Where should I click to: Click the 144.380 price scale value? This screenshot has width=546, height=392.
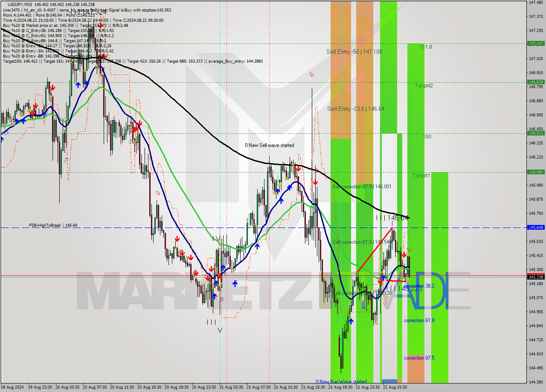(x=536, y=382)
